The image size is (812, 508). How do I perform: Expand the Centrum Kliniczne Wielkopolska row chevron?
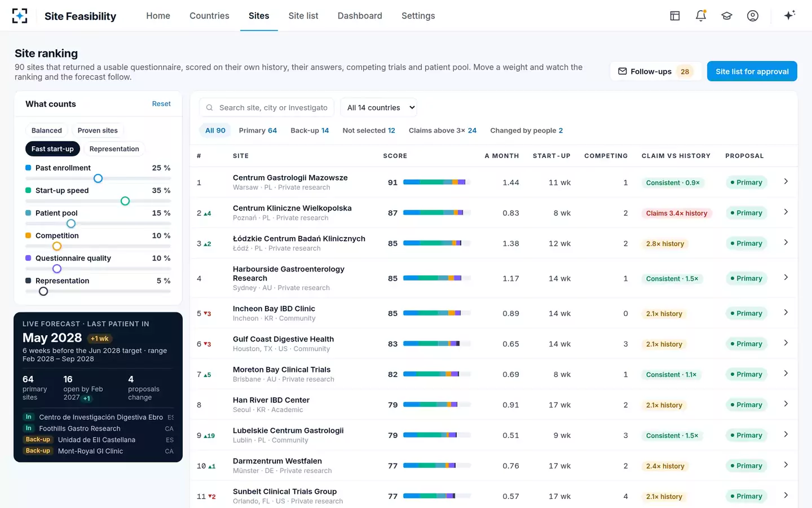point(785,212)
